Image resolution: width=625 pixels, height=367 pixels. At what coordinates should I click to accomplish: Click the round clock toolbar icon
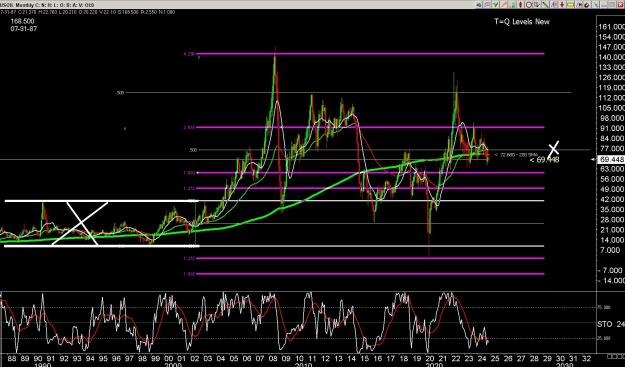(529, 5)
